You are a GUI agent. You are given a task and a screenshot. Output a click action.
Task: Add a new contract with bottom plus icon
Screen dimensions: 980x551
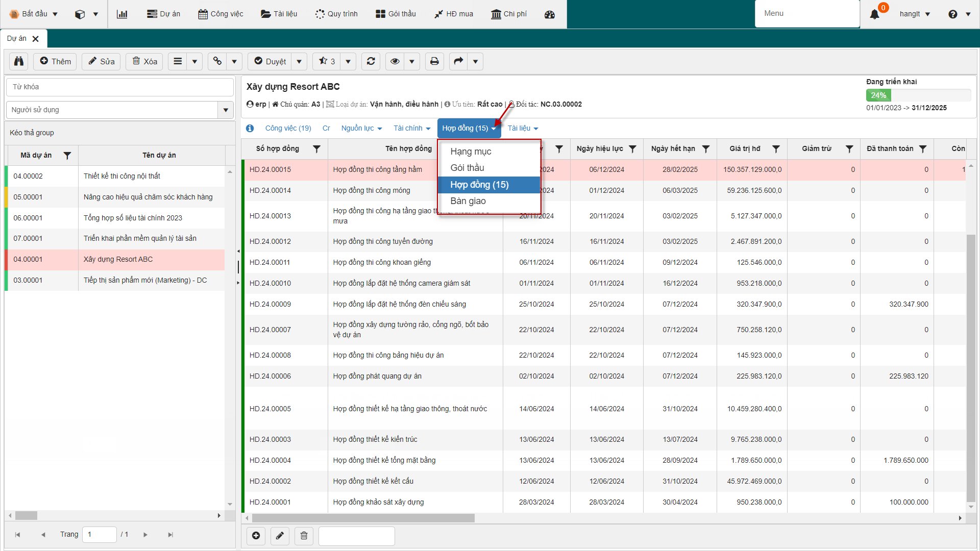tap(256, 536)
